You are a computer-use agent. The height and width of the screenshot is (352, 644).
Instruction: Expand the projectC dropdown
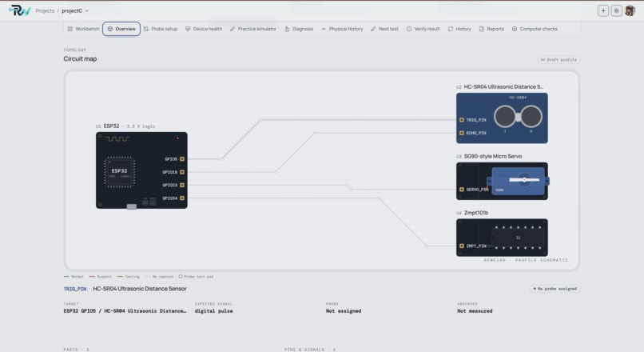click(x=75, y=10)
